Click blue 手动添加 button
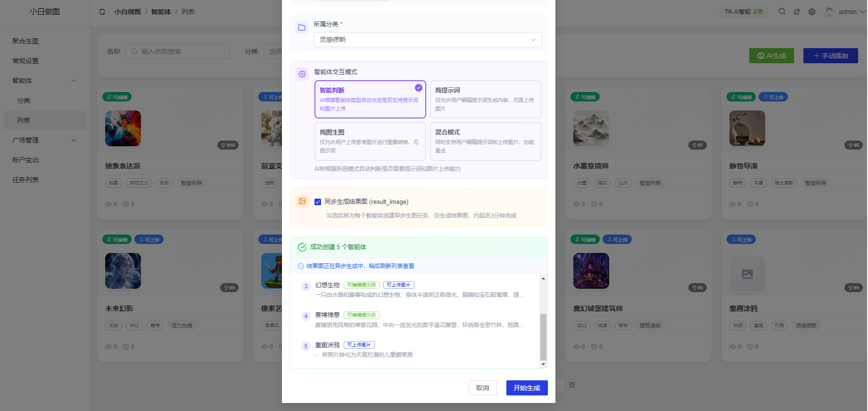868x411 pixels. click(x=830, y=56)
